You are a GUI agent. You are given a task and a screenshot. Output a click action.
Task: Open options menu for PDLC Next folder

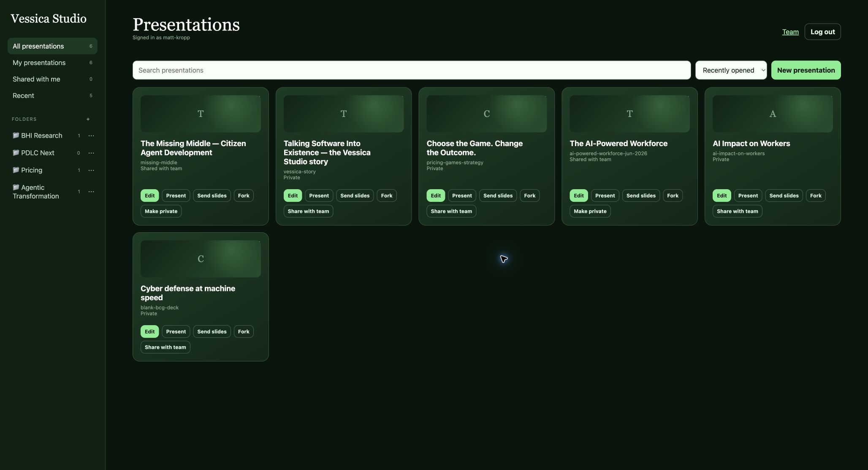coord(91,153)
